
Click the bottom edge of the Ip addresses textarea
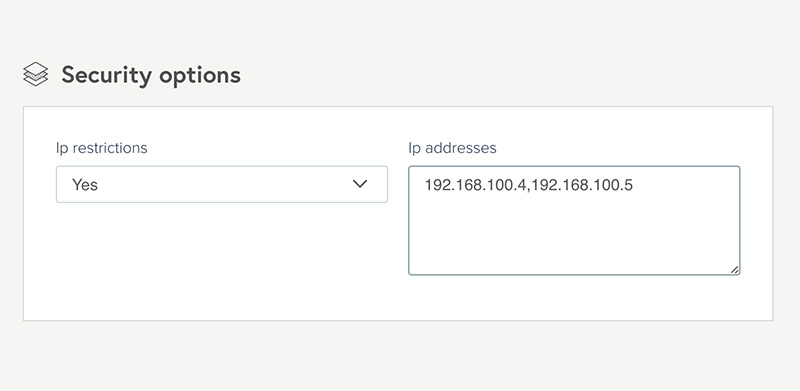coord(574,275)
